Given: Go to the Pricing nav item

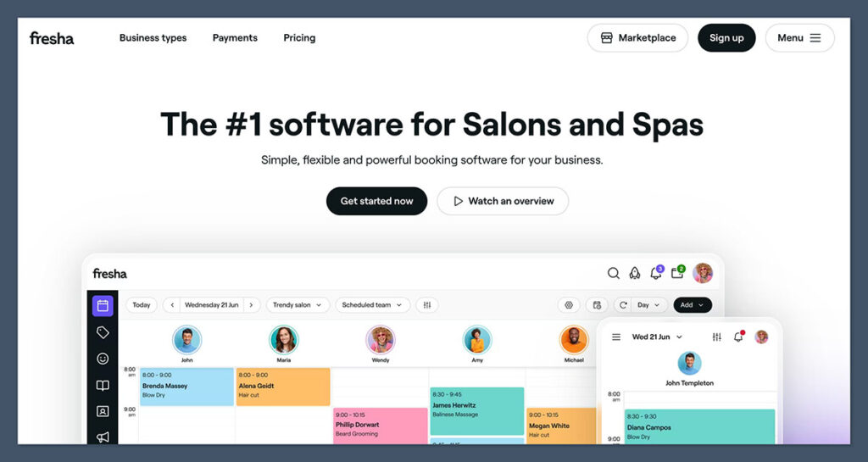Looking at the screenshot, I should [299, 38].
